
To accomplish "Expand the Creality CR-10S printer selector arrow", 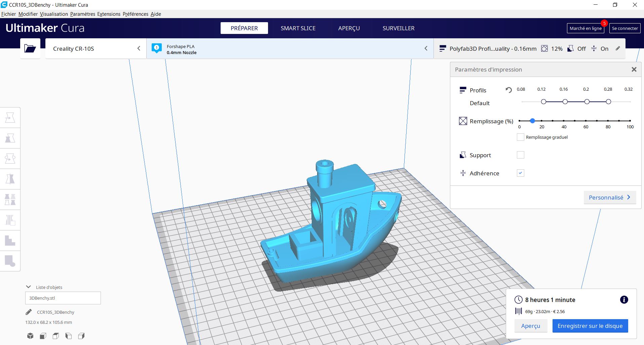I will pos(139,48).
